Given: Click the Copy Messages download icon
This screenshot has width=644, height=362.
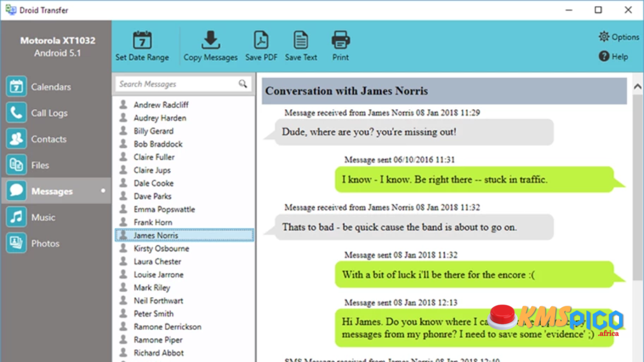Looking at the screenshot, I should tap(210, 40).
